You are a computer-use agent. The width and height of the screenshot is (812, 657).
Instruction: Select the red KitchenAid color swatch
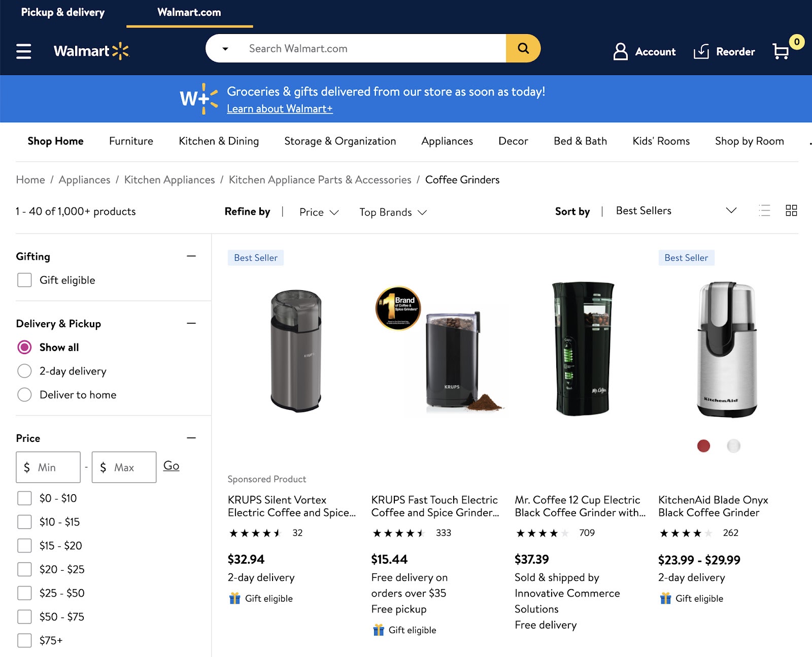703,446
